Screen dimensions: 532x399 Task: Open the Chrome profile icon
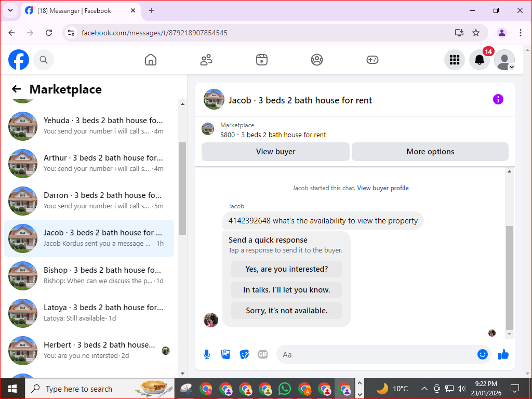pyautogui.click(x=502, y=33)
